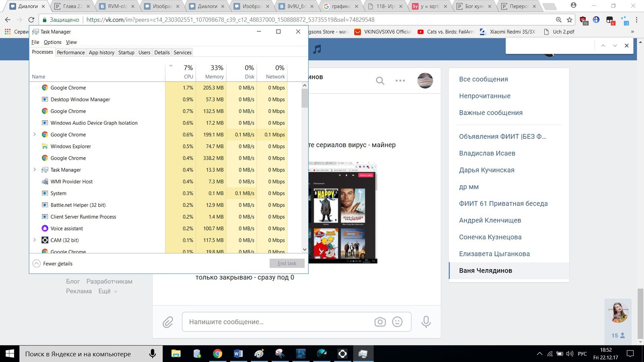Open Непрочитанные messages filter
The height and width of the screenshot is (362, 644).
tap(485, 96)
